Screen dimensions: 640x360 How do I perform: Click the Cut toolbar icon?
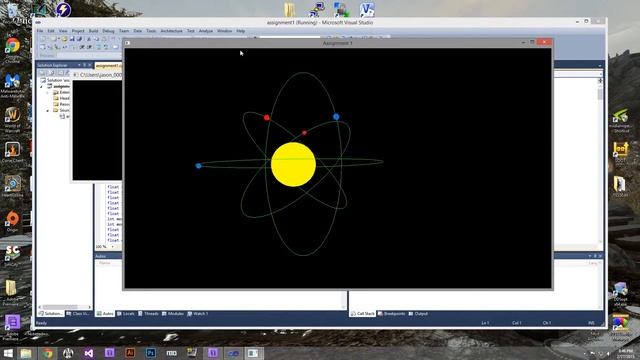coord(89,39)
